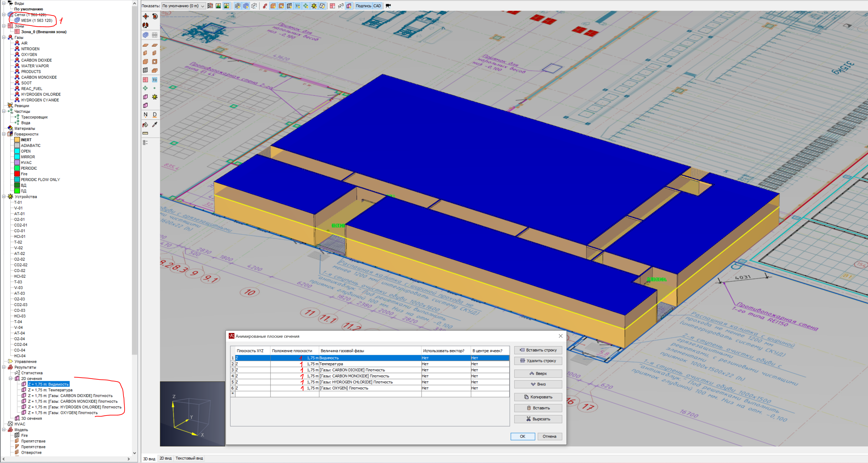The height and width of the screenshot is (463, 868).
Task: Toggle the CAD display button
Action: point(377,6)
